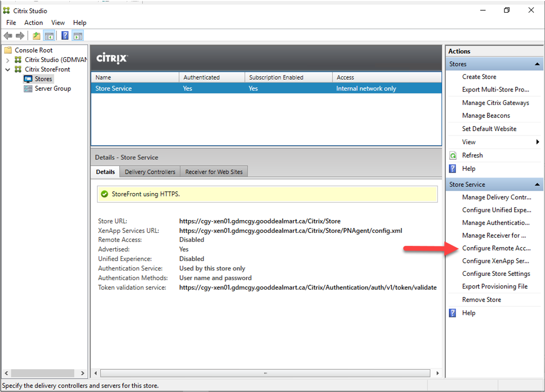Click 'Internal network only' access cell
This screenshot has height=392, width=545.
click(366, 88)
